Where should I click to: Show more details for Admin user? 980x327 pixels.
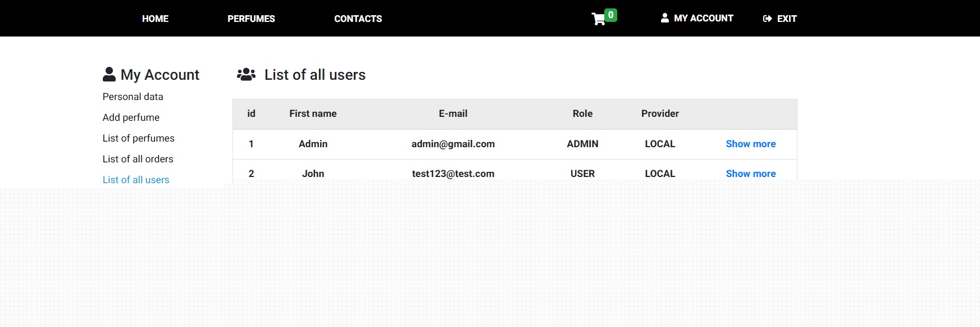click(750, 144)
